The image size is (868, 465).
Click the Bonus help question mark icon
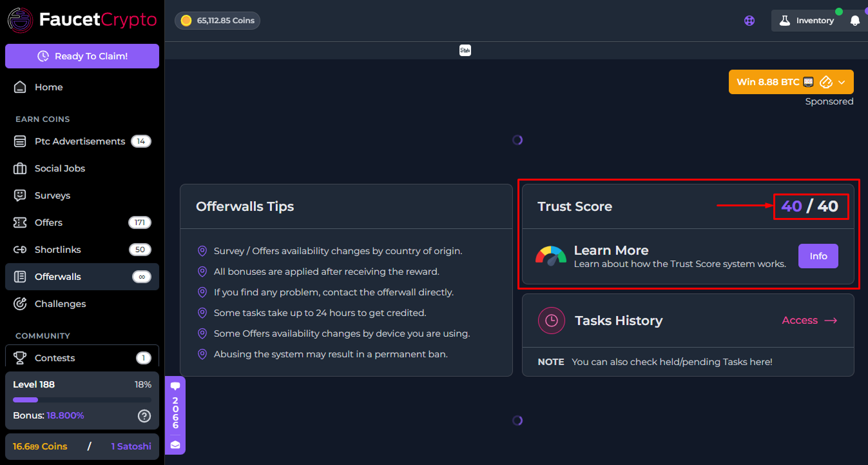(x=144, y=416)
